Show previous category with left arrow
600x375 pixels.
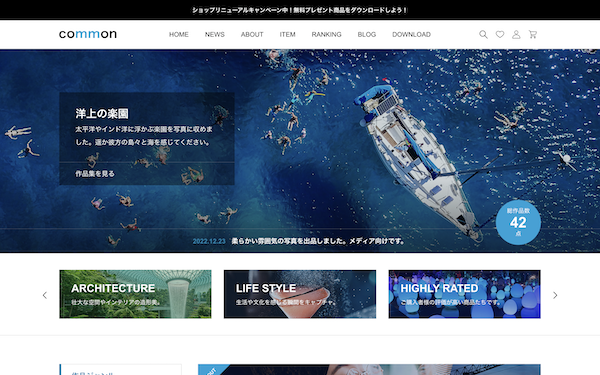pos(45,295)
